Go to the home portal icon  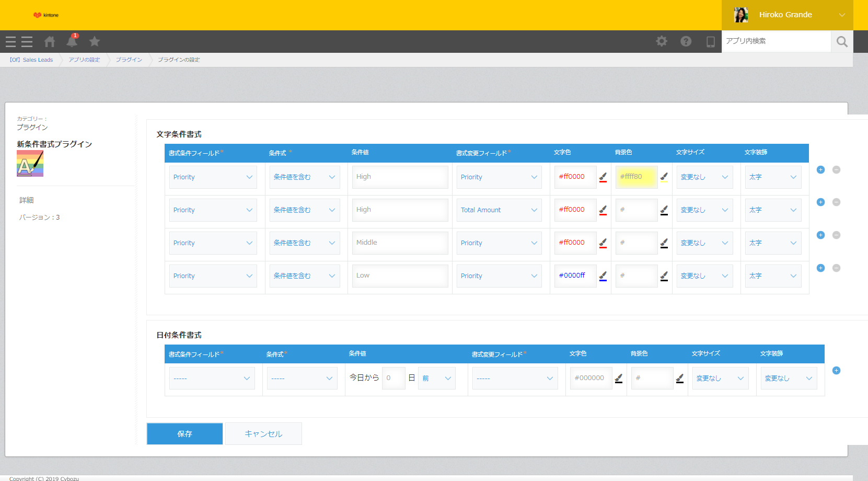(x=50, y=41)
